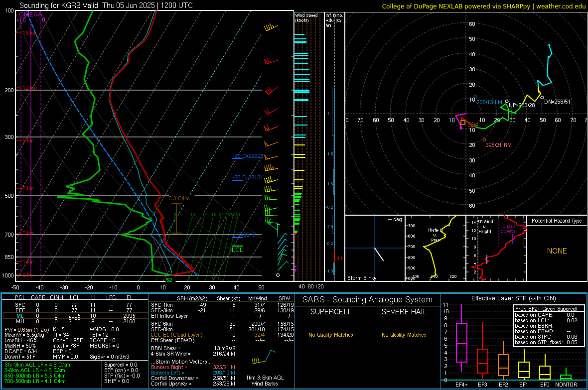Select the EFF parcel row
This screenshot has height=390, width=588.
[75, 310]
